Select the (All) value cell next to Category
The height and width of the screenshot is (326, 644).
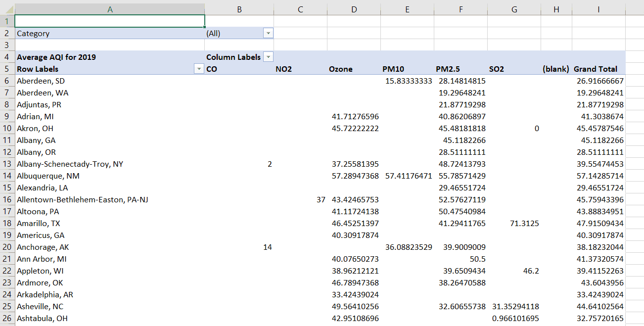click(x=232, y=33)
